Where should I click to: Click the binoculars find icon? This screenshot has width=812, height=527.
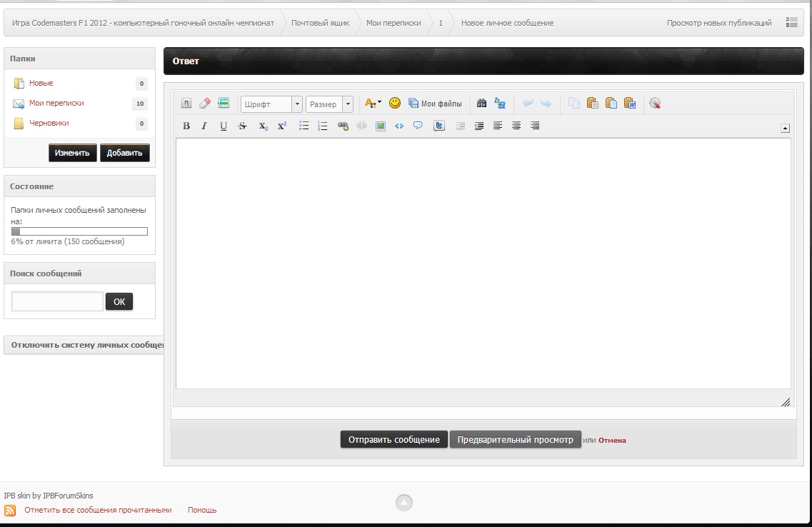(481, 103)
